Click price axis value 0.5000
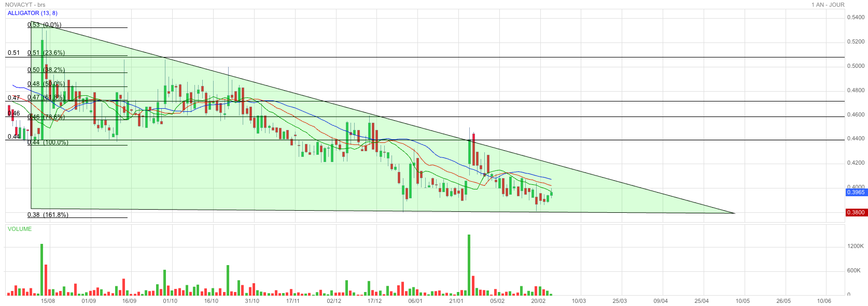Image resolution: width=868 pixels, height=306 pixels. pos(856,66)
